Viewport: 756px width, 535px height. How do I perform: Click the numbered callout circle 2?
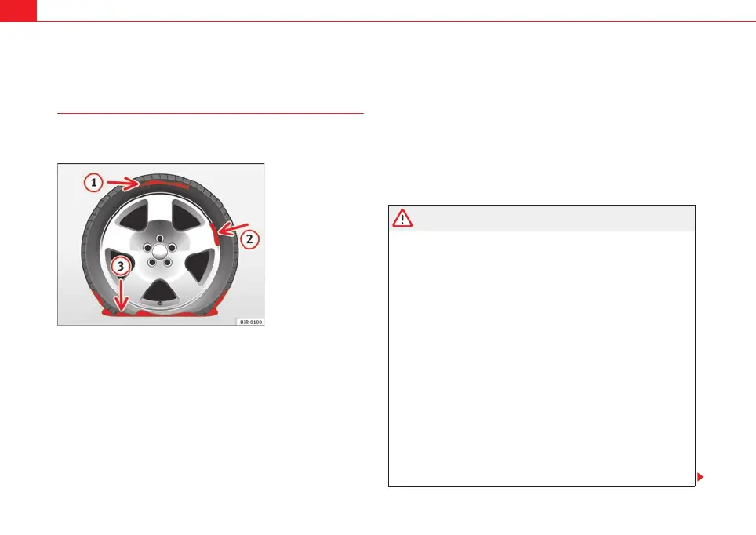tap(249, 238)
